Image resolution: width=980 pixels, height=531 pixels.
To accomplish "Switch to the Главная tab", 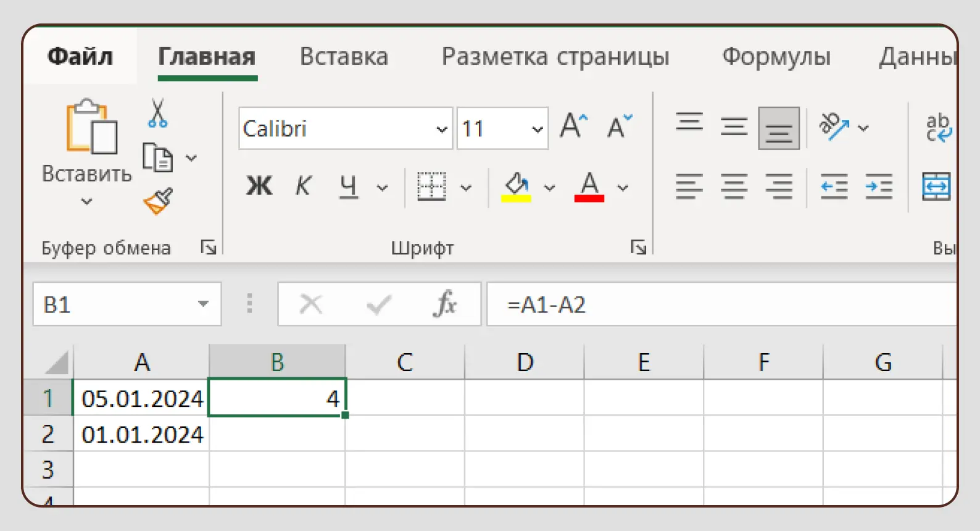I will click(207, 56).
